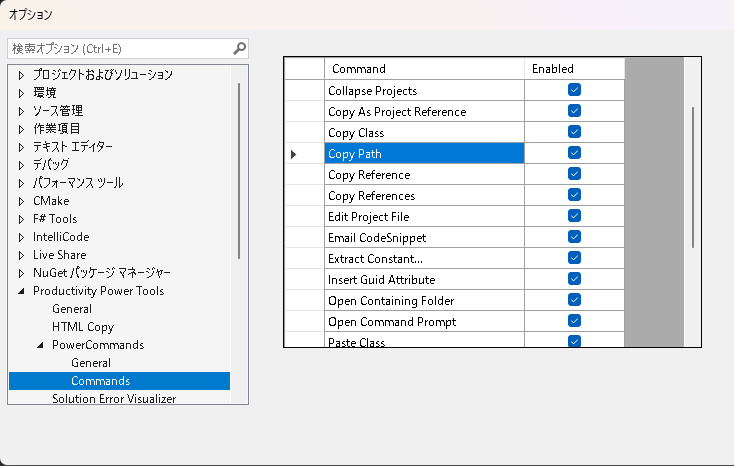Viewport: 737px width, 468px height.
Task: Expand the NuGet パッケージ マネージャー node
Action: [21, 273]
